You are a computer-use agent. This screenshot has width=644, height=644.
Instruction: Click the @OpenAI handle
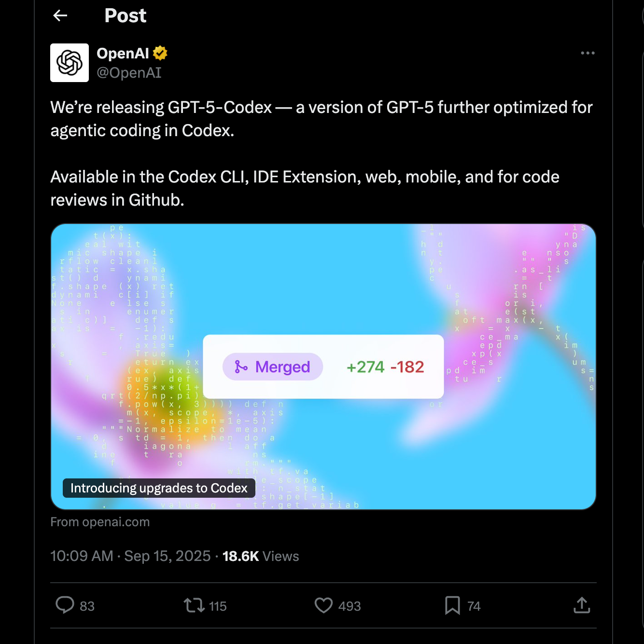[x=129, y=73]
